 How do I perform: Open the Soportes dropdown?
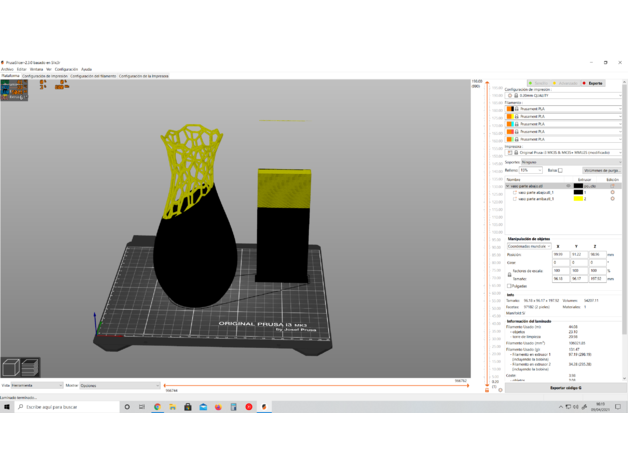tap(570, 162)
